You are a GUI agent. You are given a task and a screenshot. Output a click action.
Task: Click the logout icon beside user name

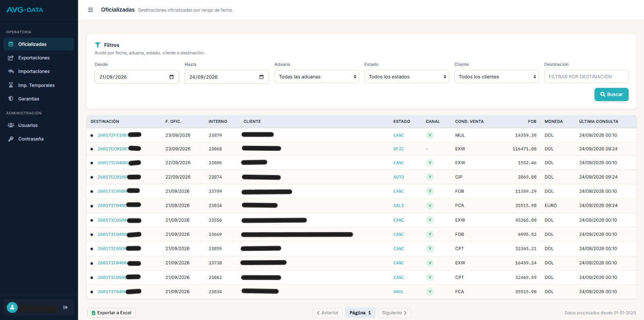coord(65,308)
